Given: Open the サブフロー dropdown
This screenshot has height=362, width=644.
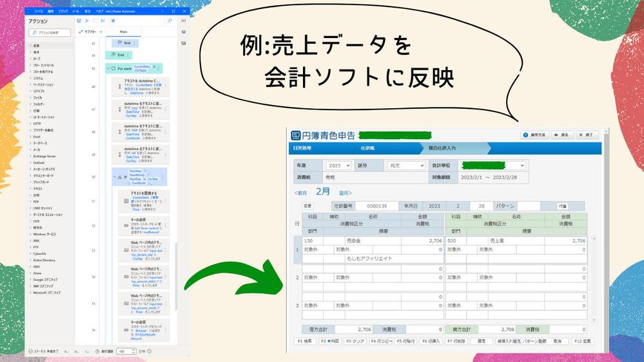Looking at the screenshot, I should click(91, 32).
